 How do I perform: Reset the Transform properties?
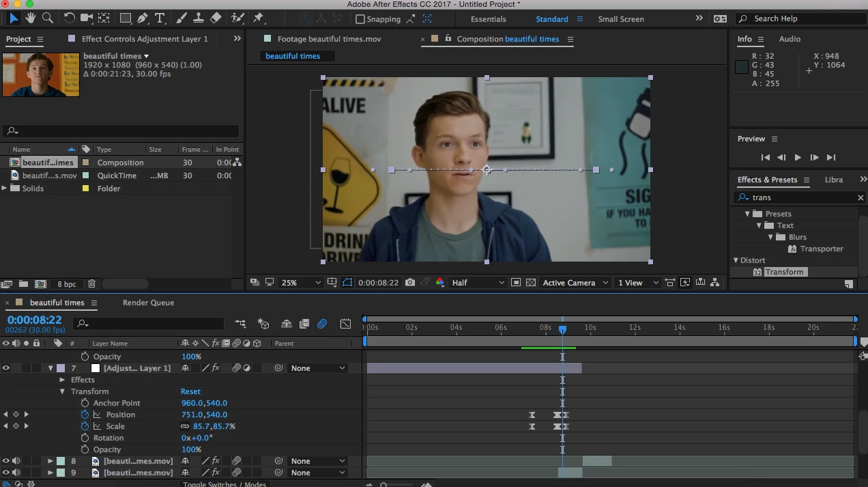tap(190, 391)
